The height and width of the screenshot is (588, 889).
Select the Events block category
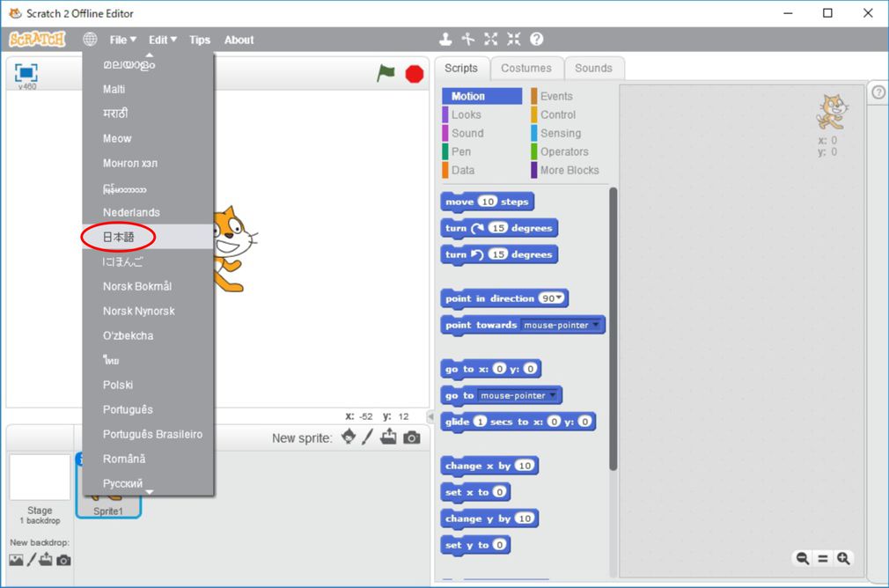(569, 97)
